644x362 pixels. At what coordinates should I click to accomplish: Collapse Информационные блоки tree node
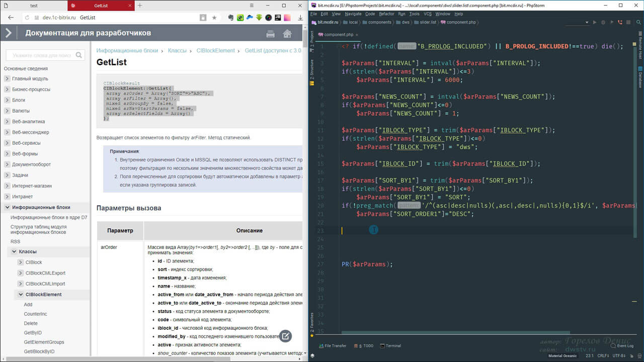7,207
